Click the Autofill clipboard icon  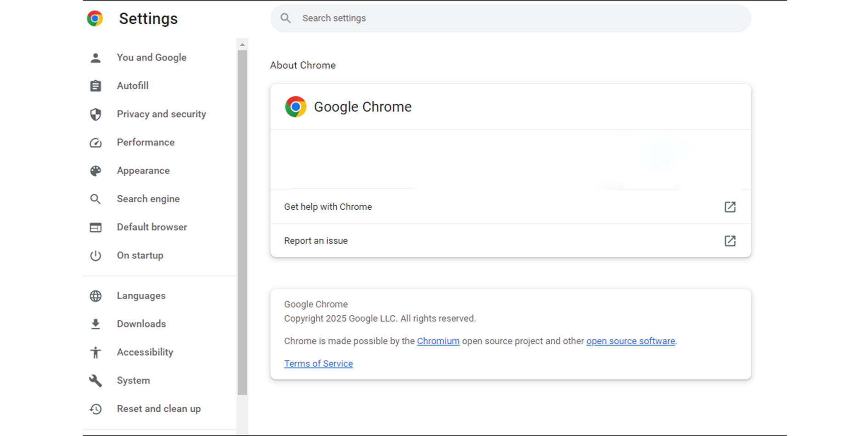coord(96,86)
